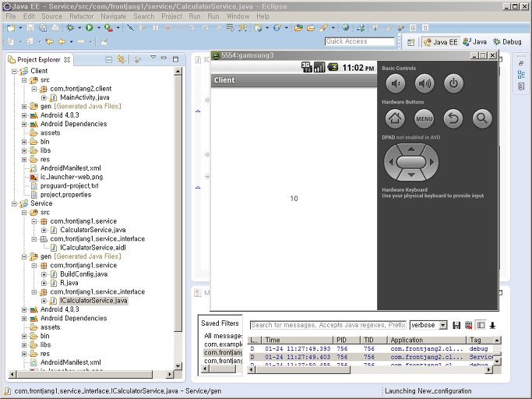Expand Android 4.0.3 under Client

pyautogui.click(x=24, y=115)
